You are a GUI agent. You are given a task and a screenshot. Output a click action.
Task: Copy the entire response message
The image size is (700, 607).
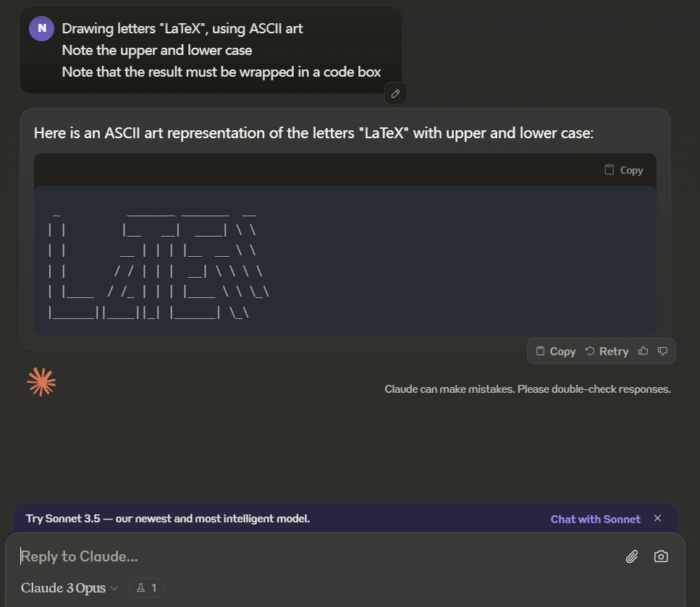(x=556, y=352)
